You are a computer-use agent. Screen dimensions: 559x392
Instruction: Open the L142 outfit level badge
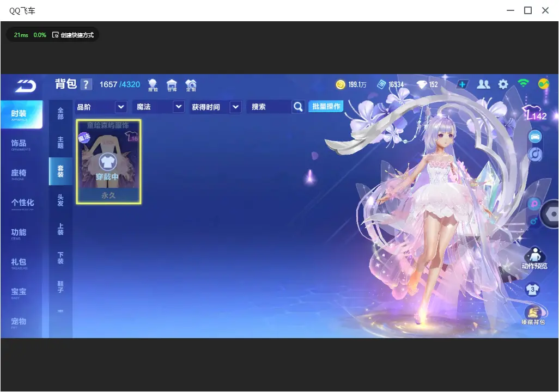click(x=534, y=113)
